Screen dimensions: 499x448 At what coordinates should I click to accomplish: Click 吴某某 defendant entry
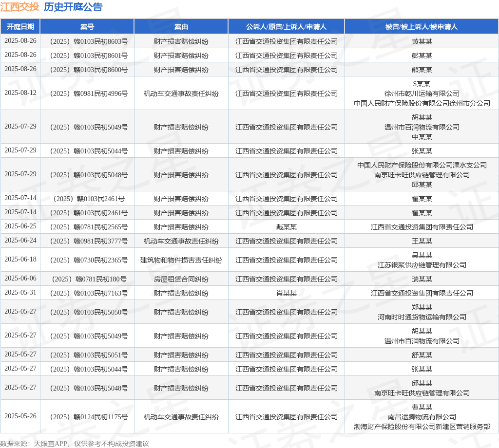coord(422,255)
